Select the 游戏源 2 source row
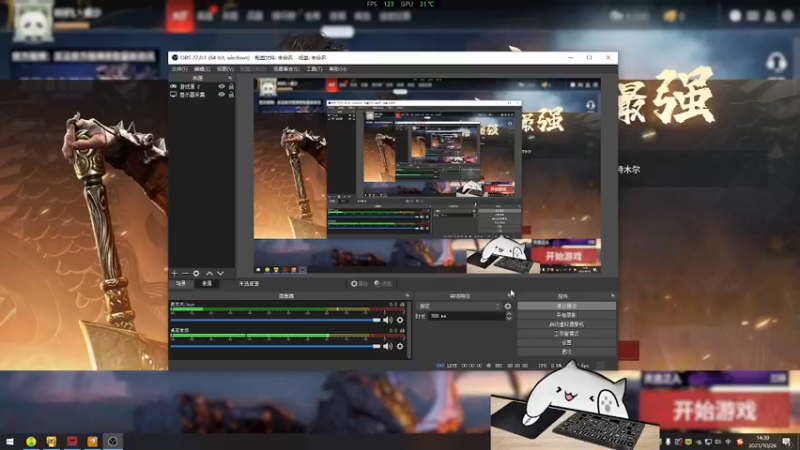Viewport: 800px width, 450px height. click(x=202, y=87)
